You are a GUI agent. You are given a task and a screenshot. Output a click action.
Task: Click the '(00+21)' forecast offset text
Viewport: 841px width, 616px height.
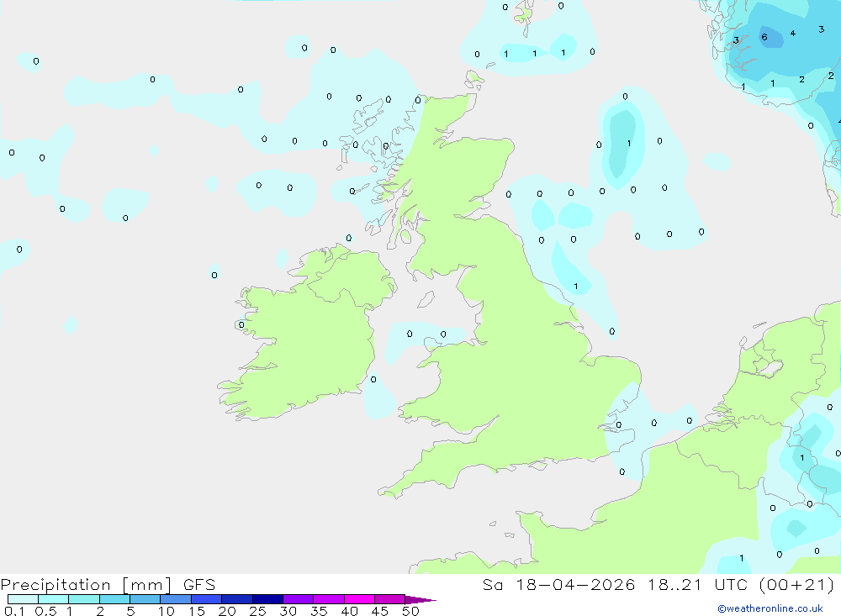tap(797, 585)
